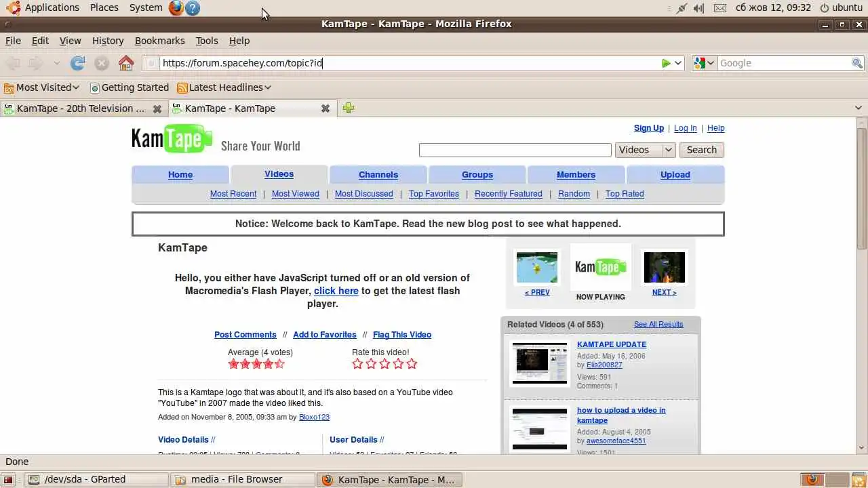868x488 pixels.
Task: Follow the 'click here' flash player link
Action: [x=336, y=291]
